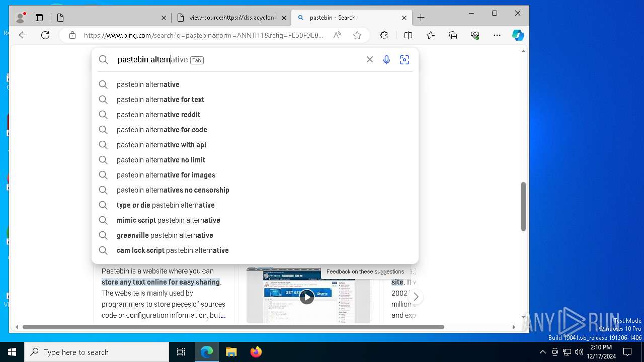Switch to the first blank tab

(x=111, y=18)
